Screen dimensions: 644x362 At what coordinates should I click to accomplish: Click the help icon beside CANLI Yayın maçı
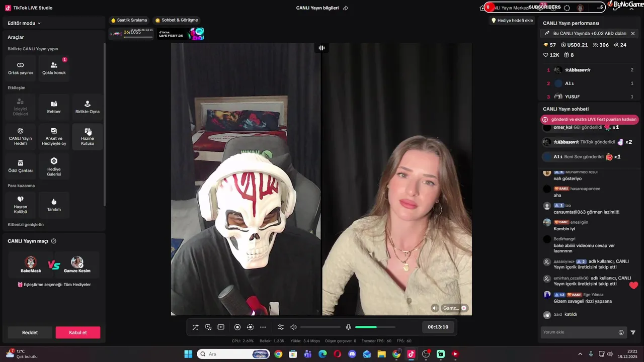point(54,241)
